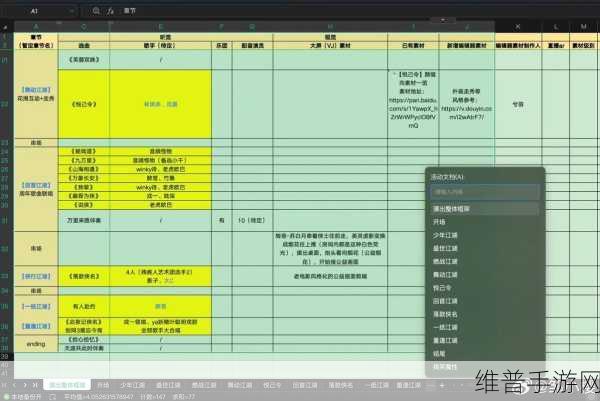
Task: Click the 计数=147 status bar entry
Action: [153, 397]
